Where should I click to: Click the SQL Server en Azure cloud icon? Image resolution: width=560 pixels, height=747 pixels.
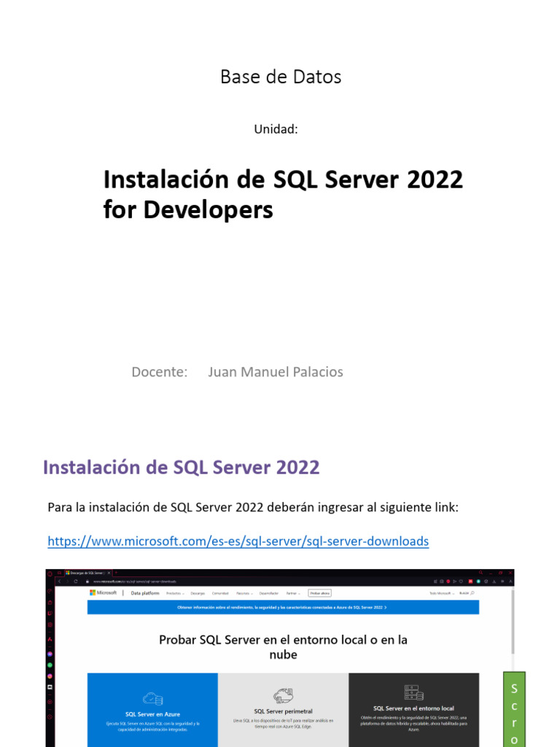(x=153, y=698)
